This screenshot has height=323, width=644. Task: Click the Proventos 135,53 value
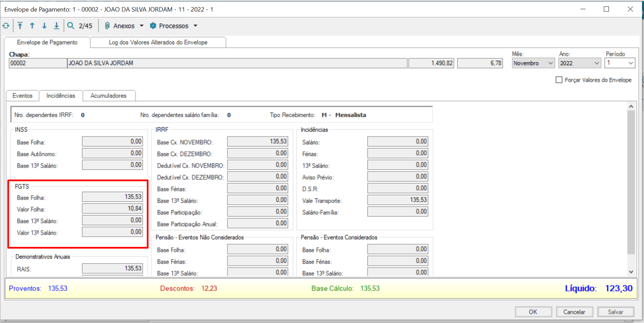pos(58,289)
